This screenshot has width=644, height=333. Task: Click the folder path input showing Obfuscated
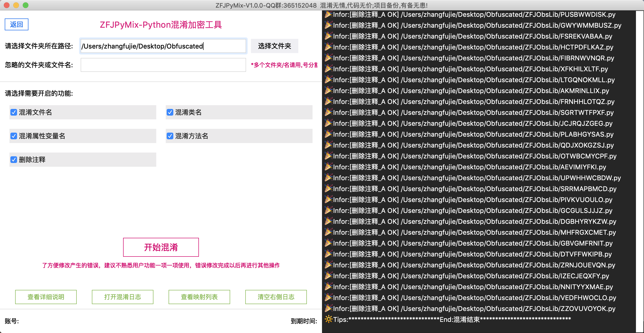pyautogui.click(x=163, y=46)
